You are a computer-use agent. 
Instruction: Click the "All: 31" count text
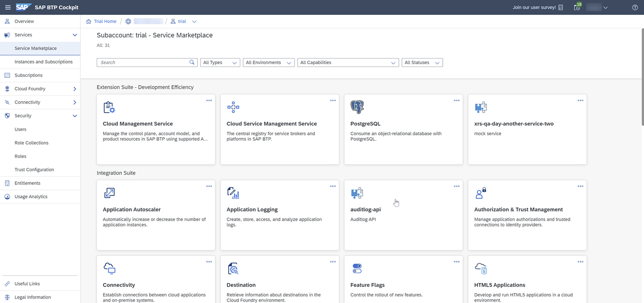pyautogui.click(x=103, y=45)
